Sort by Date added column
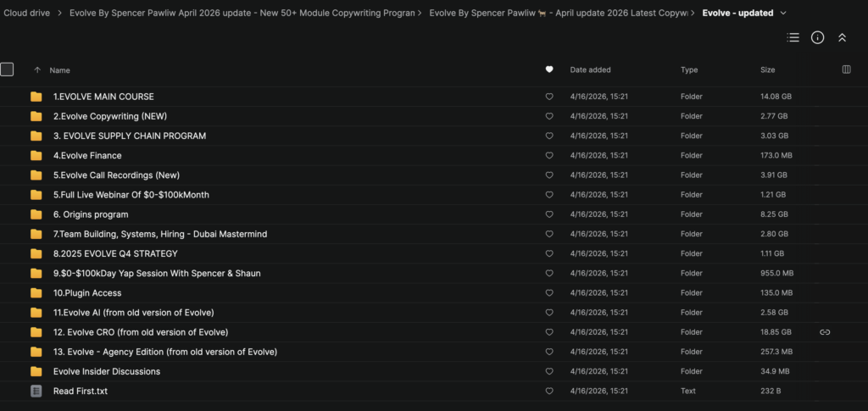 pos(590,69)
